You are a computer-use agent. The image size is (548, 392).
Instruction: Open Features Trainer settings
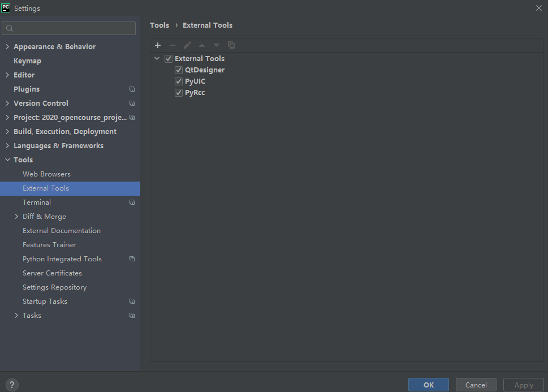(70, 245)
